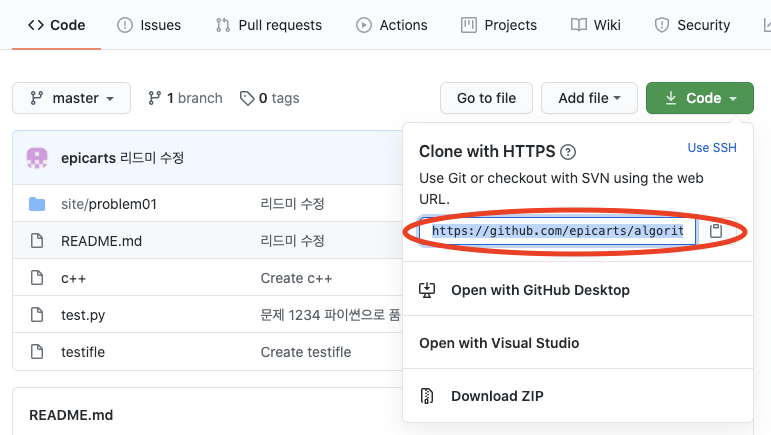Click the Code tab angle-brackets icon
This screenshot has height=435, width=771.
[36, 25]
